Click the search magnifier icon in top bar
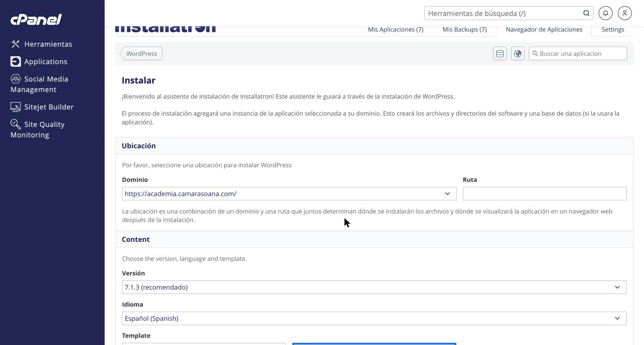 point(586,13)
